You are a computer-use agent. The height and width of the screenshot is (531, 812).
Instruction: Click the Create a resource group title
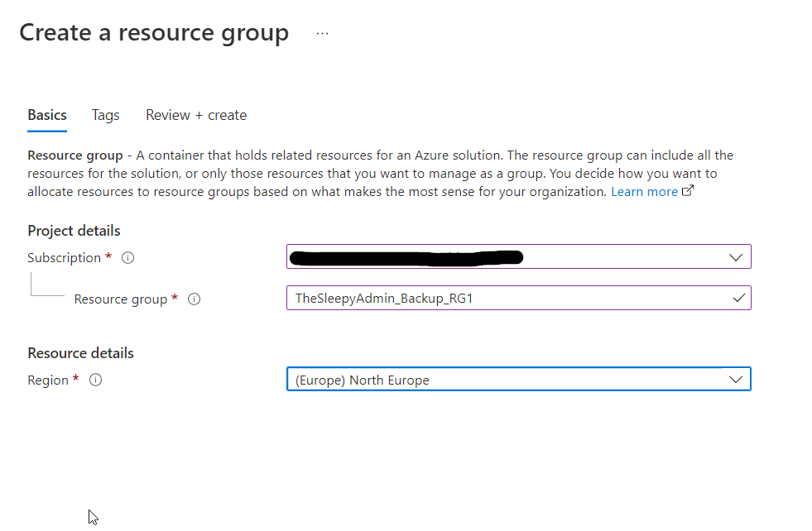154,33
